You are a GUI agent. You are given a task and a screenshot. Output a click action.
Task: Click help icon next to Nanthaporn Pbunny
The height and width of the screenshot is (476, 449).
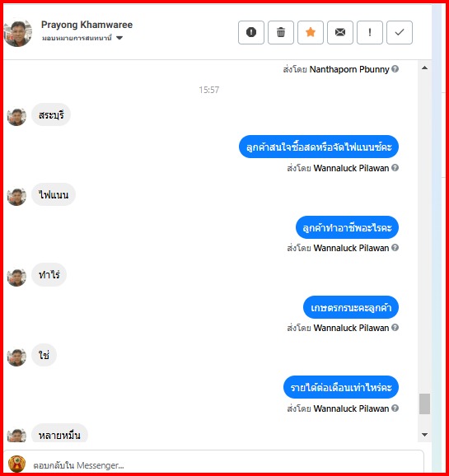(395, 69)
